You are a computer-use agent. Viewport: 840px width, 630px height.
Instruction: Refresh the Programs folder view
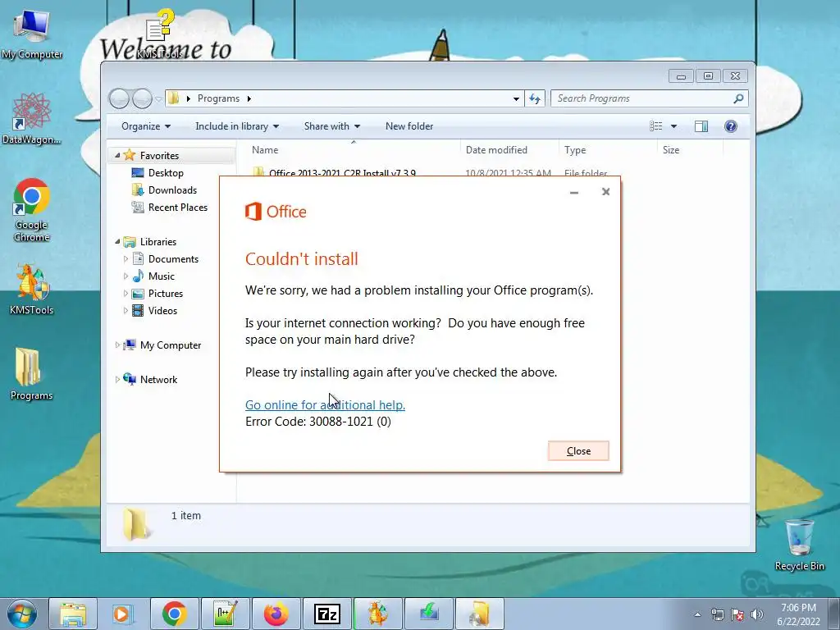(x=535, y=98)
